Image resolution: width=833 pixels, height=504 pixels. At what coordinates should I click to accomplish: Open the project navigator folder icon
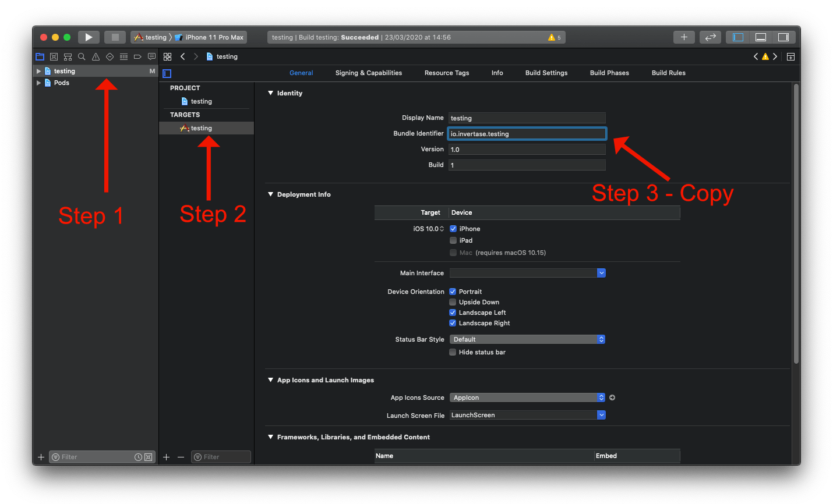pyautogui.click(x=40, y=56)
